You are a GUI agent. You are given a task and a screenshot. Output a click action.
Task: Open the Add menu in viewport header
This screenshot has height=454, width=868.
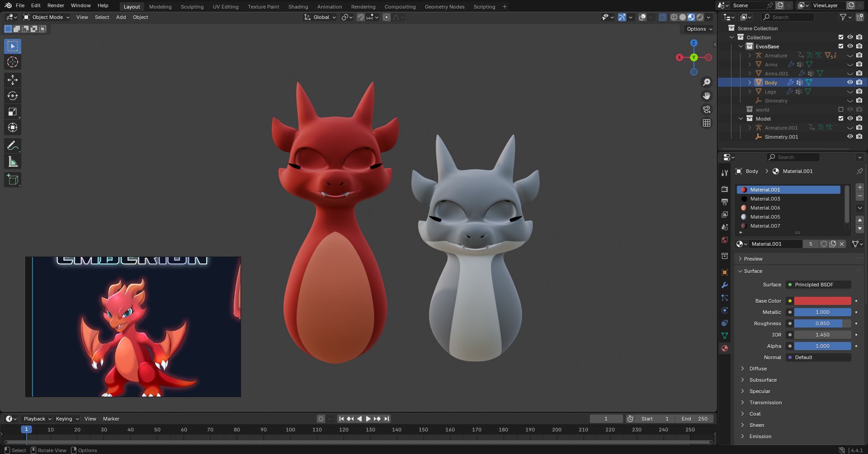(x=121, y=17)
